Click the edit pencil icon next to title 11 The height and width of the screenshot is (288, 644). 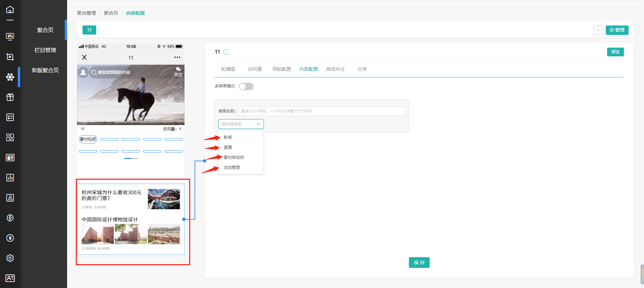226,52
